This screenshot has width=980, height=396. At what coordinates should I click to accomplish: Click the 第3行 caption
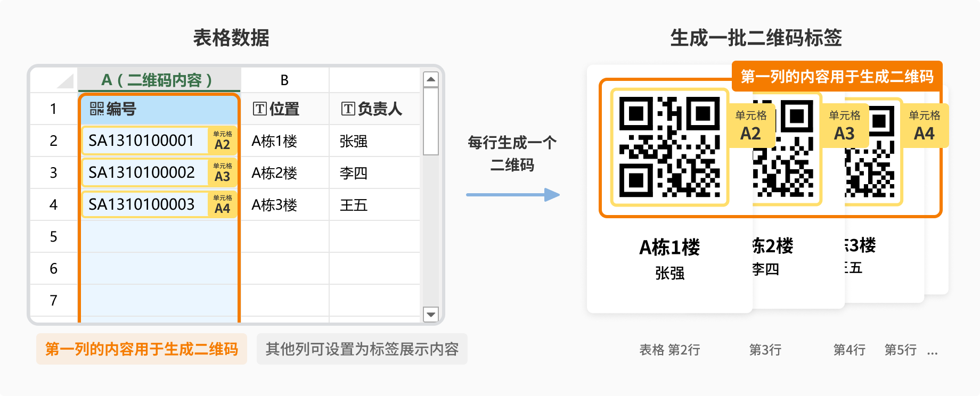[x=765, y=350]
